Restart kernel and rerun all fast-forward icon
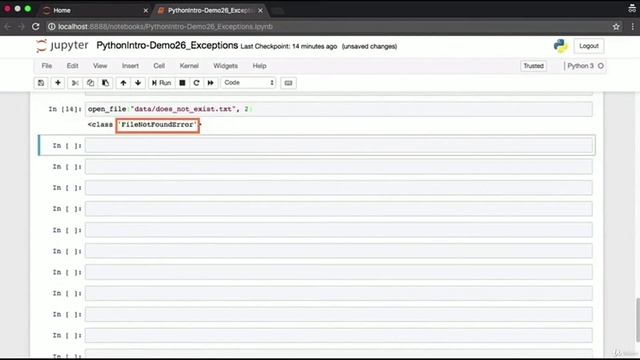 point(211,83)
